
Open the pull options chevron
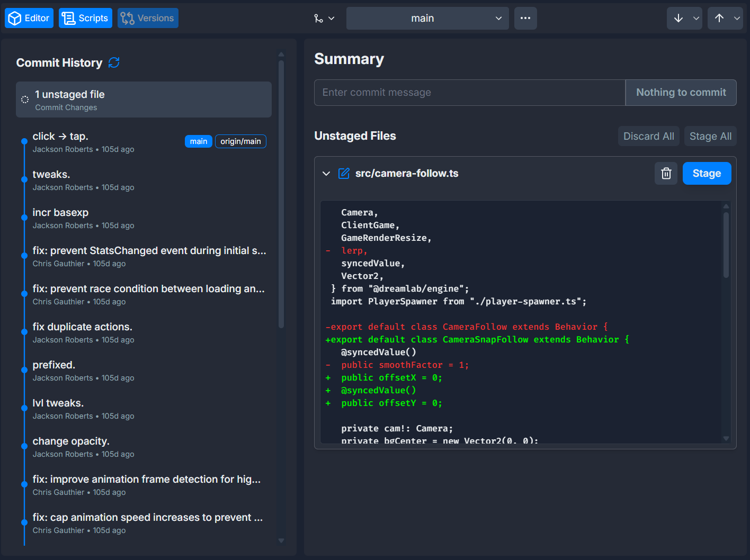[695, 17]
